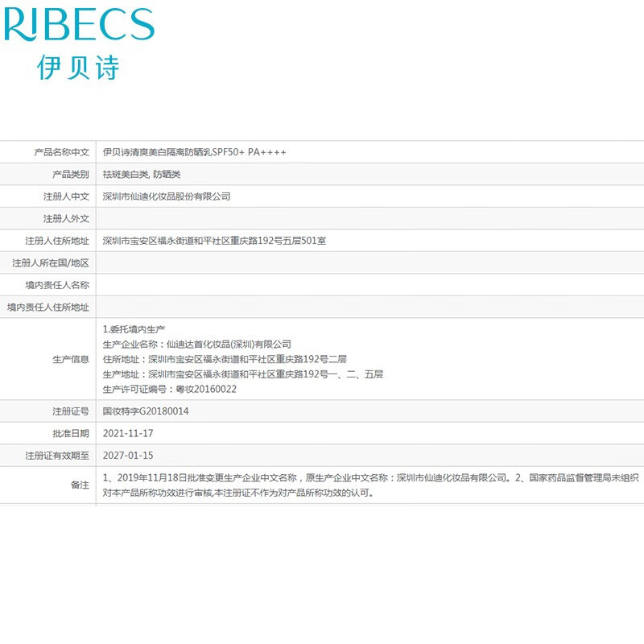Select manufacturer name 仙迪达首化妆品(深圳)有限公司 line
The image size is (644, 644).
(197, 345)
